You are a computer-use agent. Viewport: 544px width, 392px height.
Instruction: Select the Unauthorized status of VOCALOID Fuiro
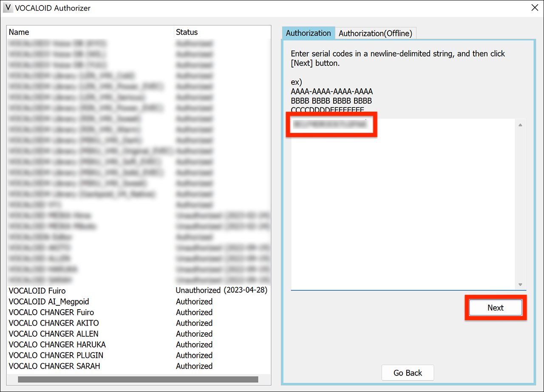[x=221, y=290]
